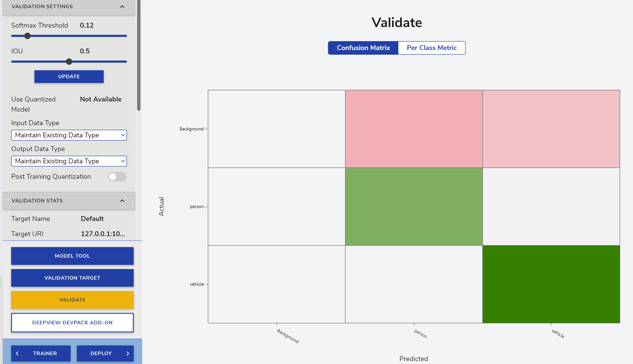This screenshot has width=633, height=364.
Task: Click the yellow Validate button
Action: coord(72,300)
